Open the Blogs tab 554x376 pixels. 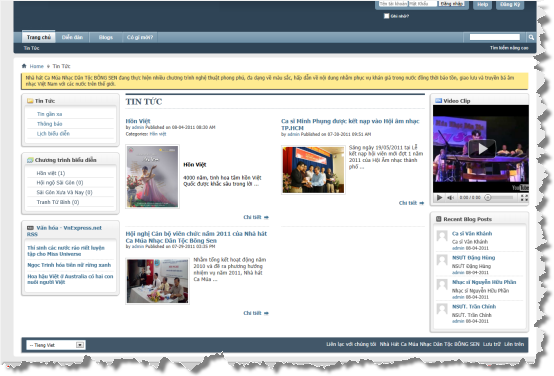coord(105,37)
